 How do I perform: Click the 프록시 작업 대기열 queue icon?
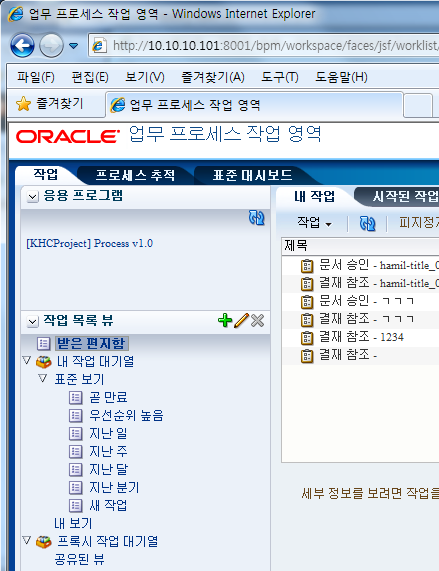44,542
